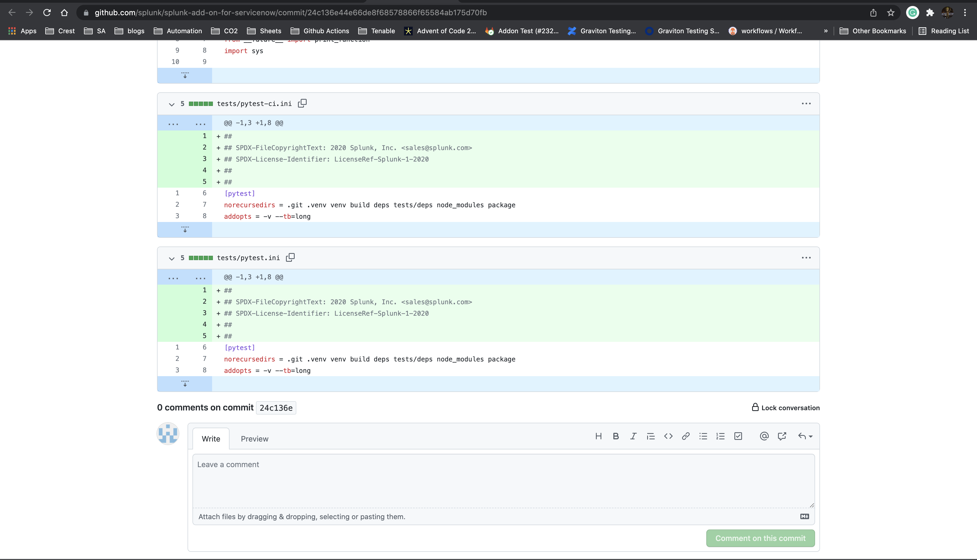Apply bold formatting in comment editor
Viewport: 977px width, 560px height.
click(x=616, y=436)
